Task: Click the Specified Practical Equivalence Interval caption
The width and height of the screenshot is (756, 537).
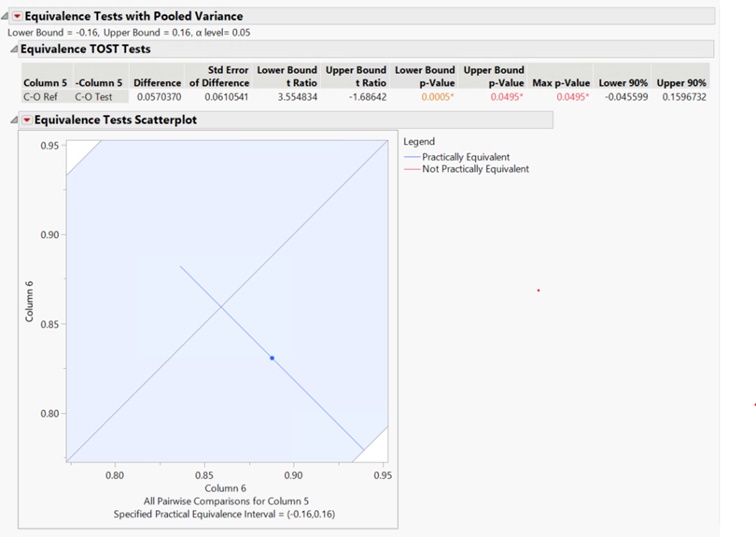Action: point(224,515)
